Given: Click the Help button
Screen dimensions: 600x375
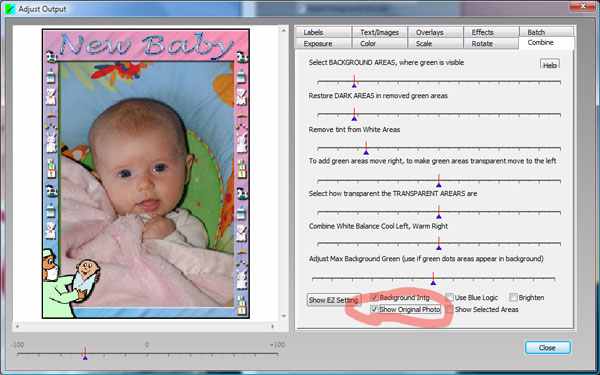Looking at the screenshot, I should 550,64.
